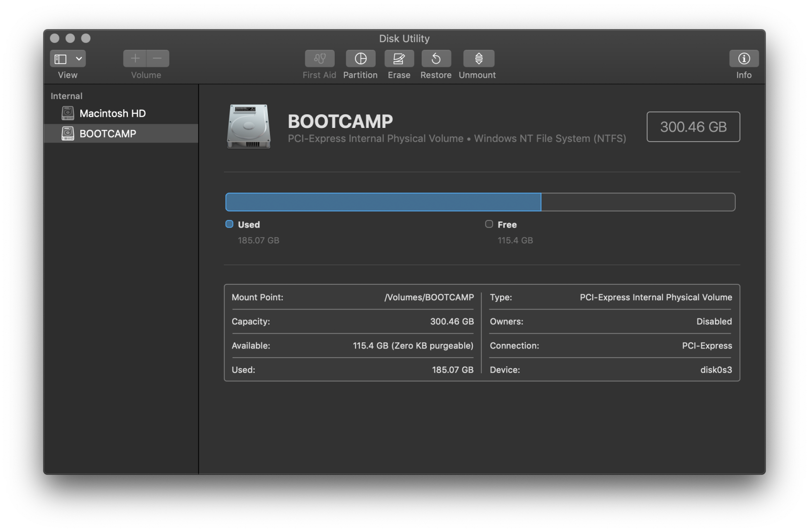The height and width of the screenshot is (532, 809).
Task: Click the Internal sidebar section header
Action: 66,96
